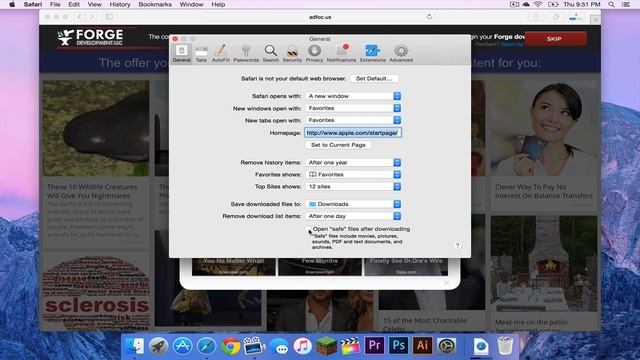Screen dimensions: 640x360
Task: Open Launchpad from the Dock
Action: [x=159, y=346]
